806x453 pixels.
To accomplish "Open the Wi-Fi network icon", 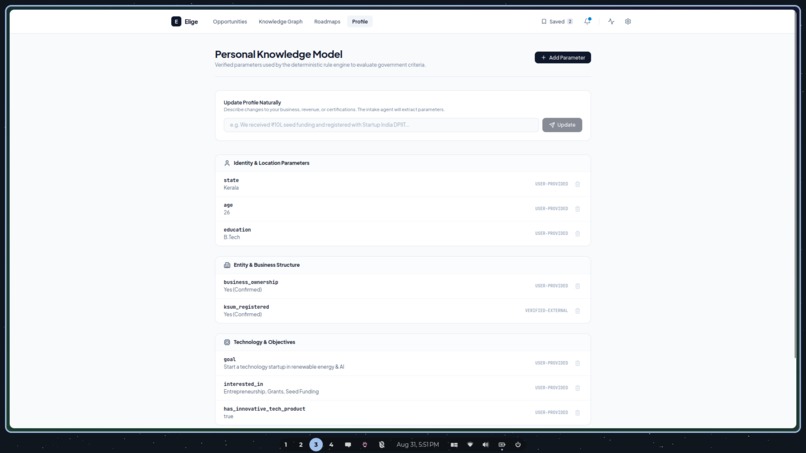I will pyautogui.click(x=470, y=445).
